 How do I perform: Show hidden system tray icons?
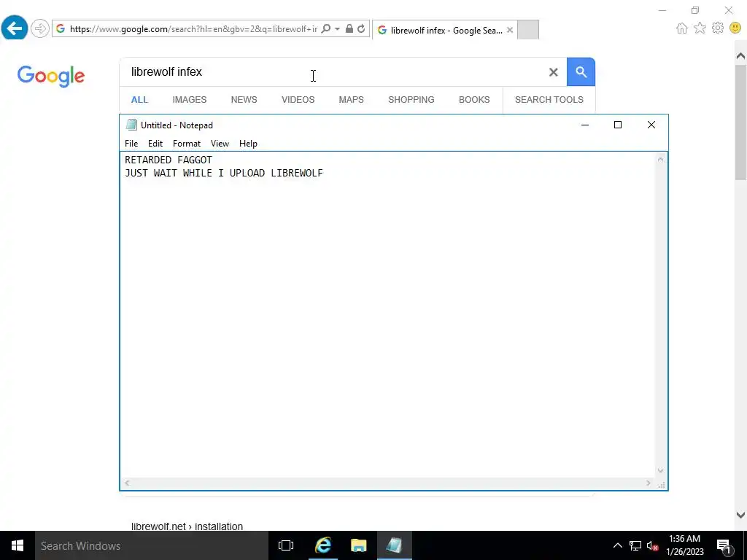coord(617,545)
